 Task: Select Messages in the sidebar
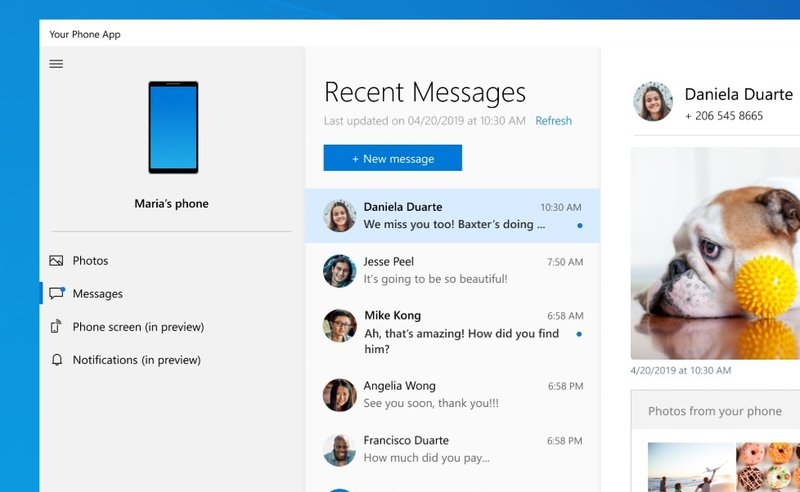(97, 293)
